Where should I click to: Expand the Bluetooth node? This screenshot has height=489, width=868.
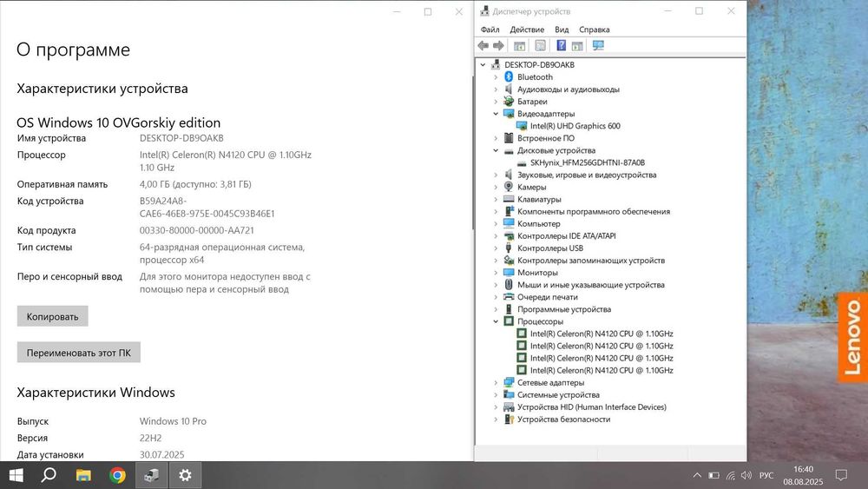[x=496, y=77]
